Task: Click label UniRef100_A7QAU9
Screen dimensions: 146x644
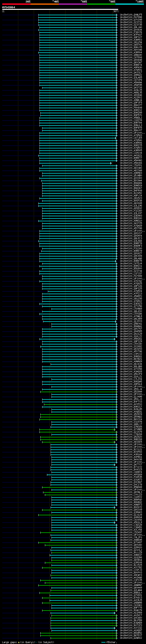Action: coord(131,226)
